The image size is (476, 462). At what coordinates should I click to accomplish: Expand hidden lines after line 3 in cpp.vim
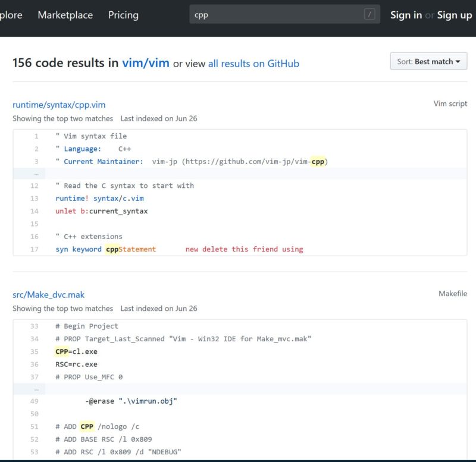[36, 174]
